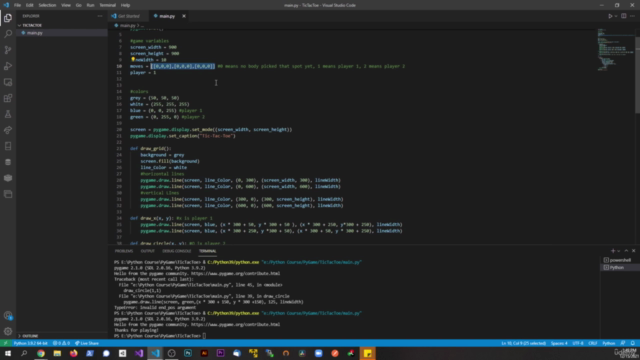The image size is (640, 360).
Task: Open the View menu
Action: click(66, 5)
